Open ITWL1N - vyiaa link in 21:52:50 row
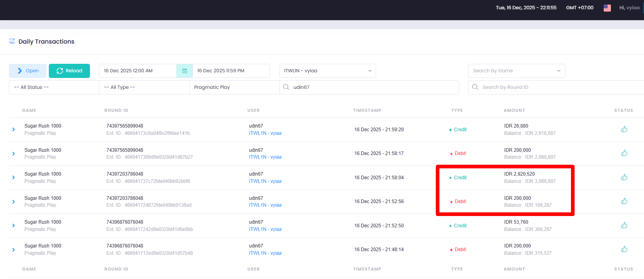644x279 pixels. tap(265, 229)
